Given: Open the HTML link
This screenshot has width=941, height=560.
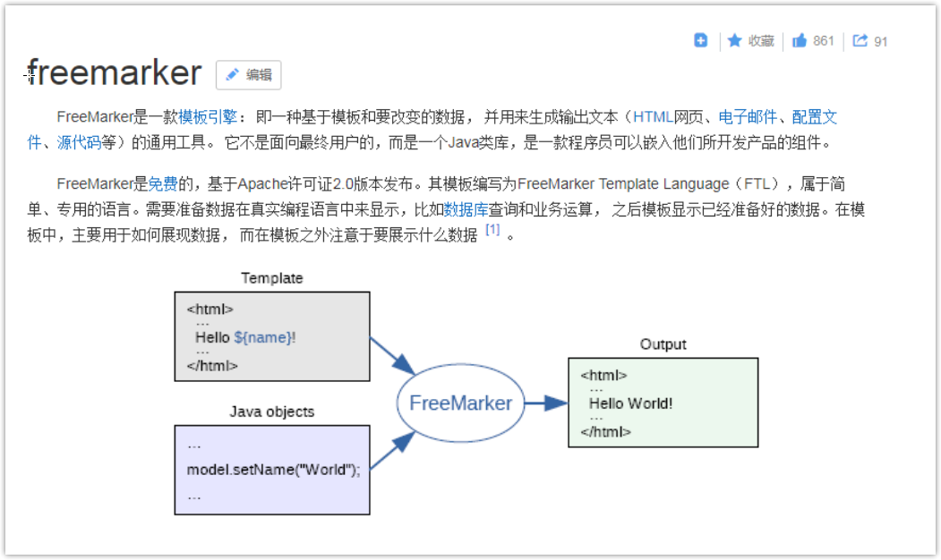Looking at the screenshot, I should click(x=653, y=117).
